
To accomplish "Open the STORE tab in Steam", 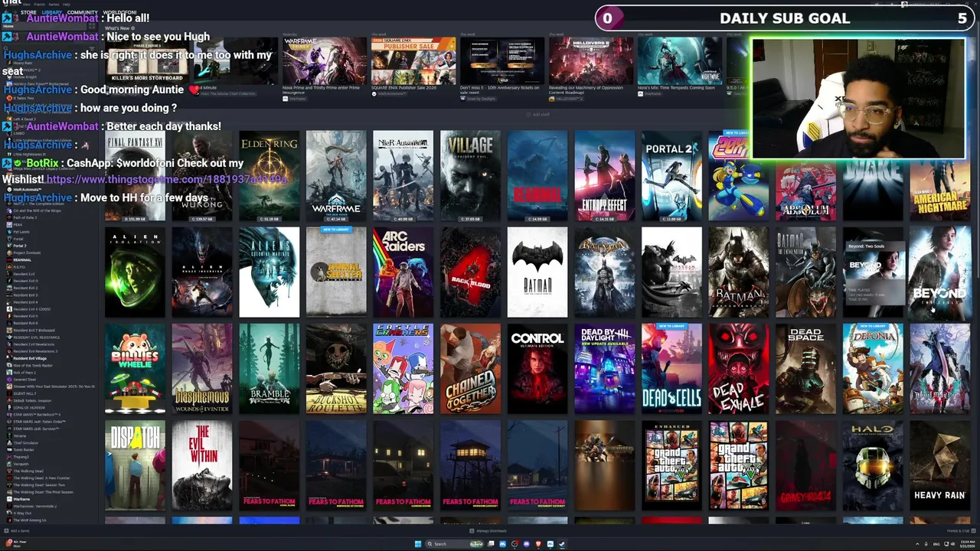I will pyautogui.click(x=28, y=12).
